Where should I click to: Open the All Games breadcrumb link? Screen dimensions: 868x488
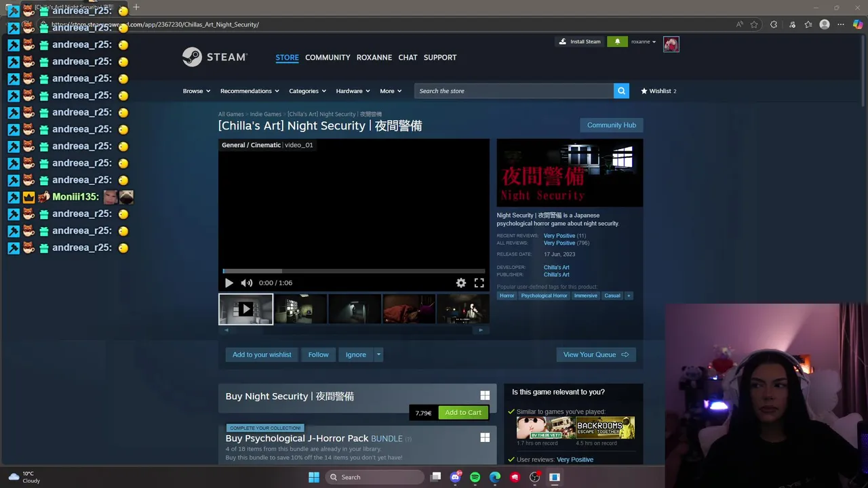click(x=231, y=114)
